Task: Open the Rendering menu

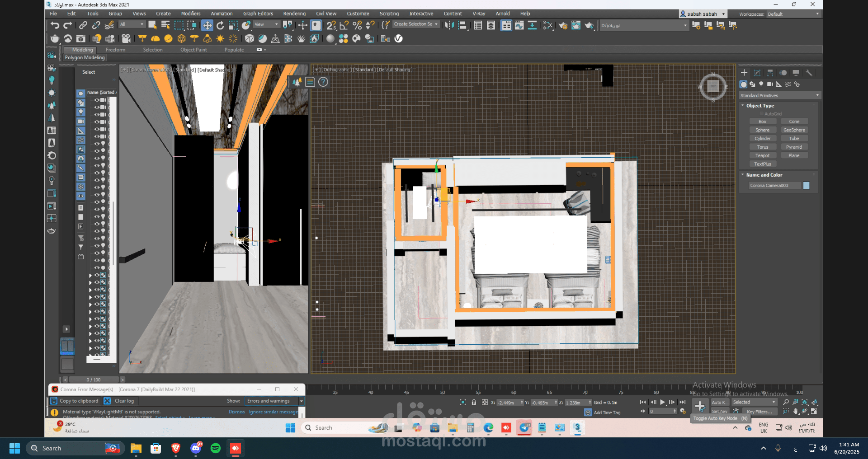Action: (294, 14)
